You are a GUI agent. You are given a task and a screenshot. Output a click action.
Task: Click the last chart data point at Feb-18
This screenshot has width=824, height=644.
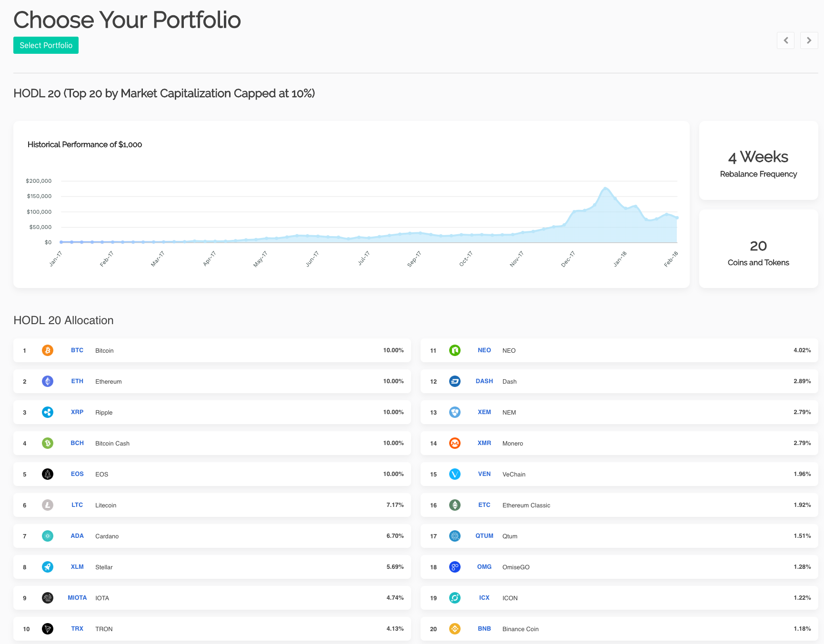pos(677,218)
